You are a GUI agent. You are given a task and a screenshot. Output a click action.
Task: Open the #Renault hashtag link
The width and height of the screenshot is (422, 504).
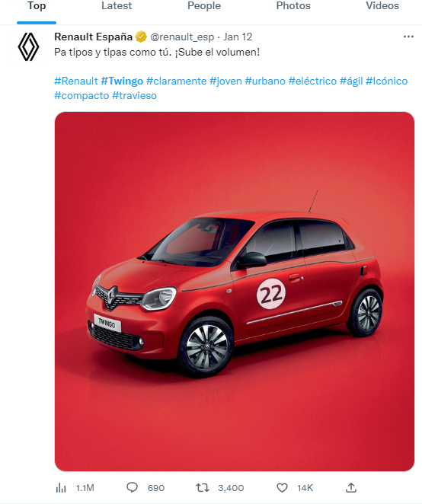pos(76,81)
